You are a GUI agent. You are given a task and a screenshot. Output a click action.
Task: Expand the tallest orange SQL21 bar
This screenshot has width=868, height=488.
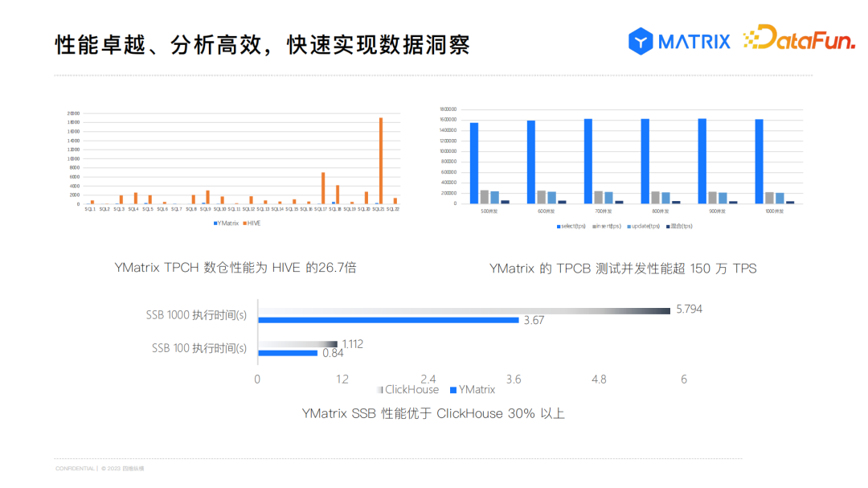point(379,161)
